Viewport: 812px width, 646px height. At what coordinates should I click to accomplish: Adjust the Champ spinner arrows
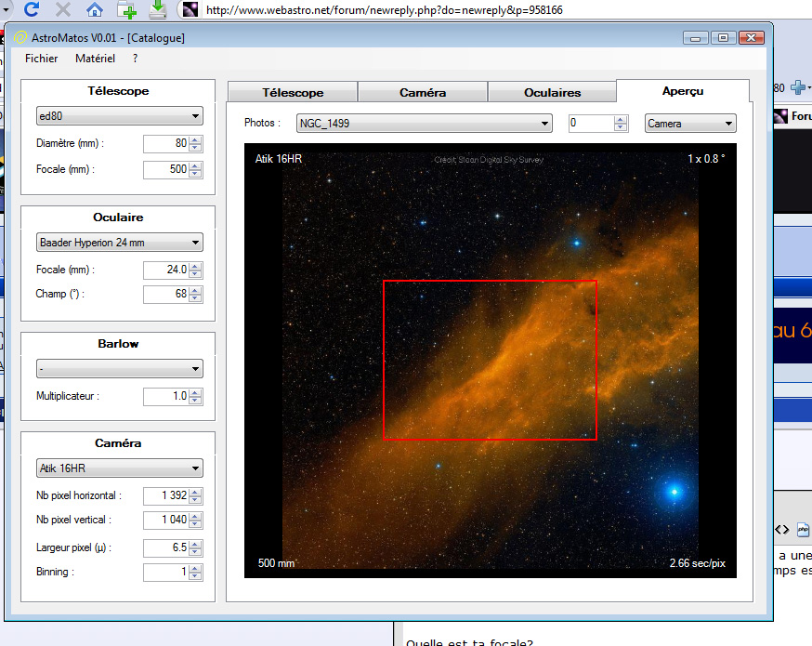tap(195, 295)
